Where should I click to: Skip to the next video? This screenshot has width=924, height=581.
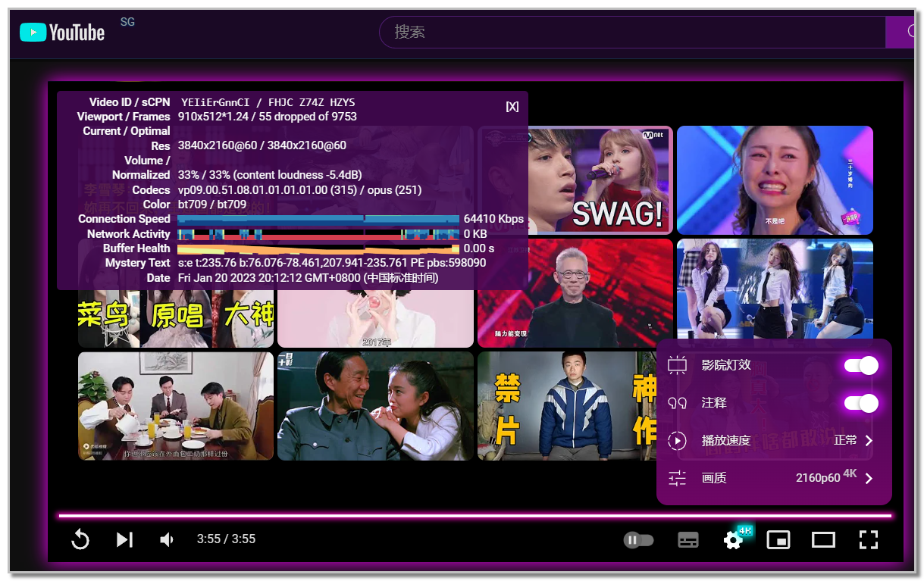(x=124, y=539)
